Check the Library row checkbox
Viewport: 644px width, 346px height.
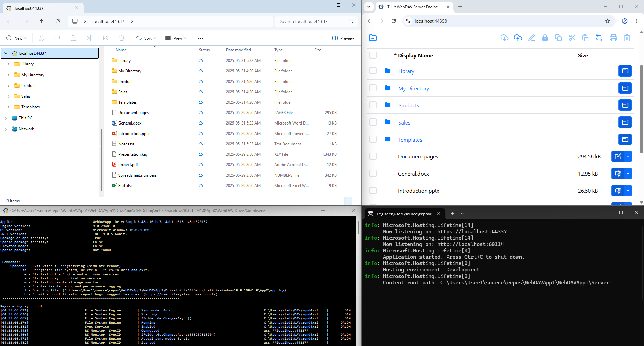point(373,71)
